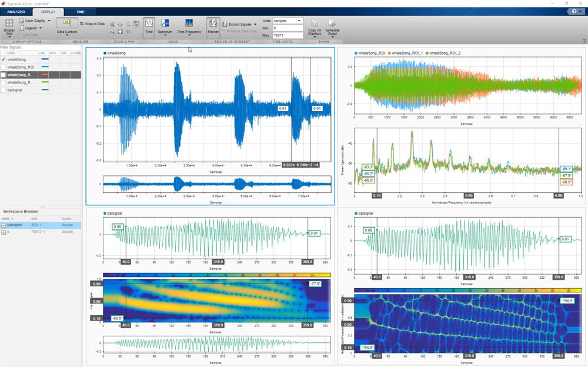The height and width of the screenshot is (367, 588).
Task: Open the Units samples dropdown
Action: 288,21
